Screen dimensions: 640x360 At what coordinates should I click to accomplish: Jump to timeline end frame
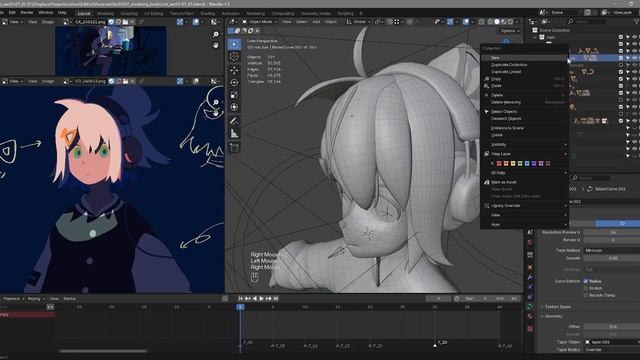pos(276,298)
